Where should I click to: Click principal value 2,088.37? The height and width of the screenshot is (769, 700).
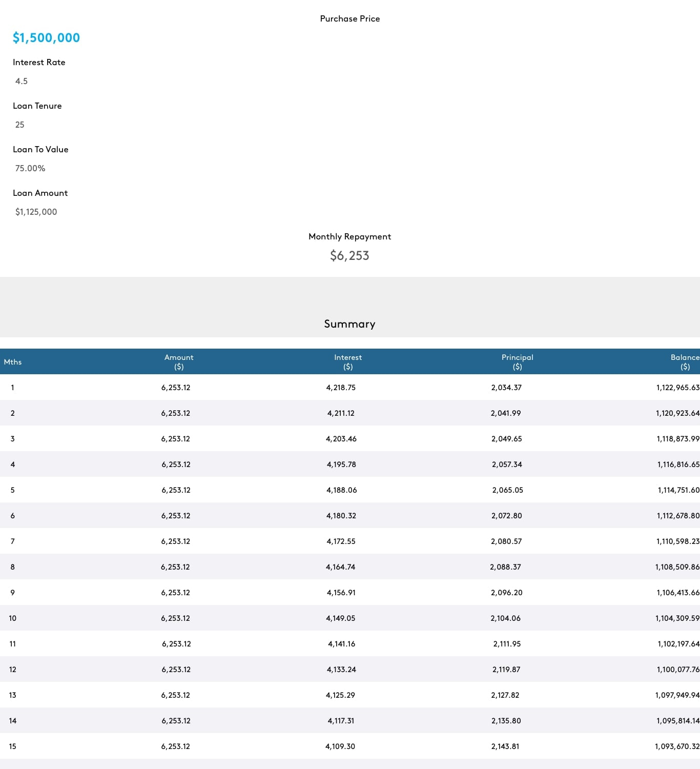click(x=505, y=567)
